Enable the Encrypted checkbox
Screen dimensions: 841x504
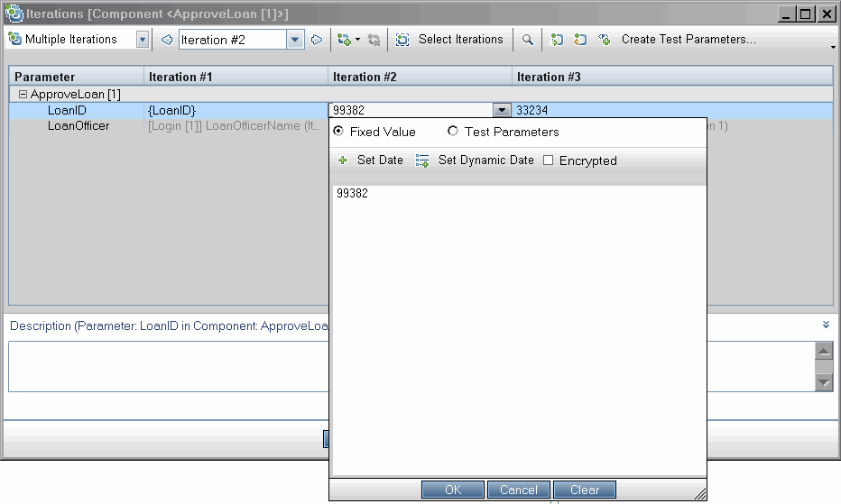pyautogui.click(x=548, y=160)
